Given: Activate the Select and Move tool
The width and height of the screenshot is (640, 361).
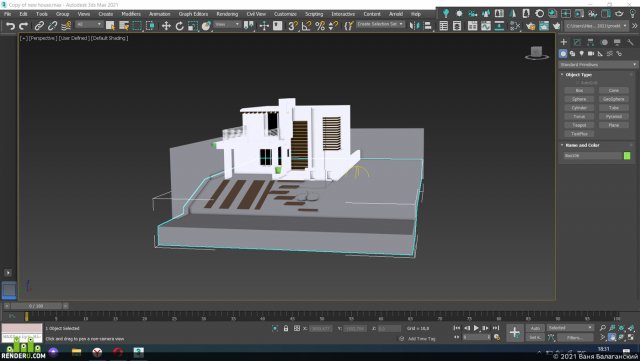Looking at the screenshot, I should pyautogui.click(x=166, y=26).
